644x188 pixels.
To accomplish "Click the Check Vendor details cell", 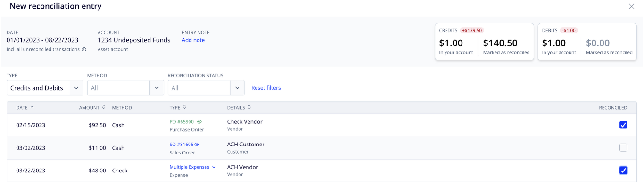I will point(245,122).
